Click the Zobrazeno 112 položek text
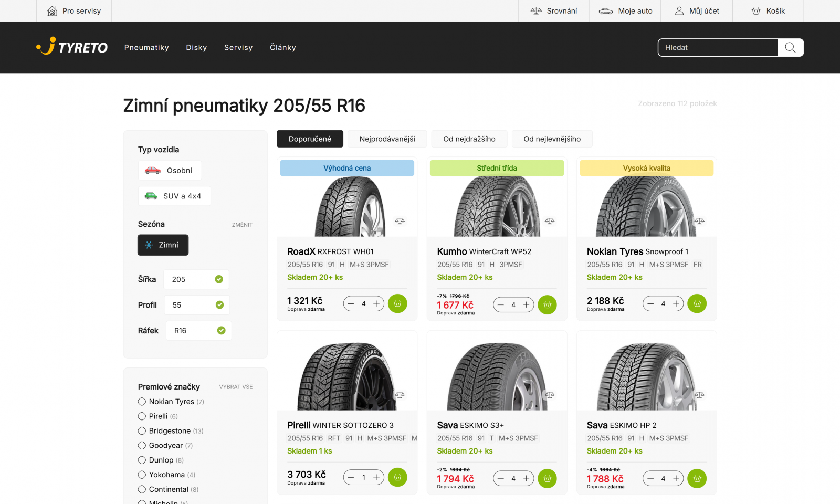The width and height of the screenshot is (840, 504). 677,103
